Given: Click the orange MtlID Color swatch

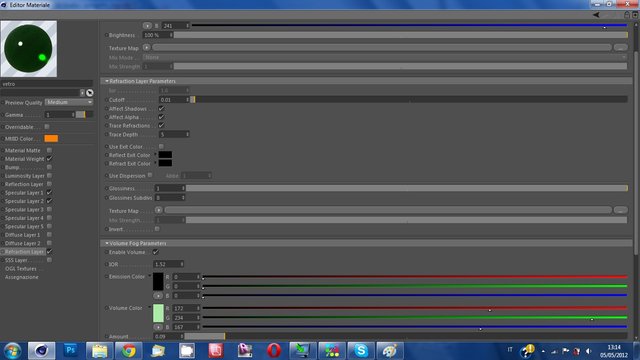Looking at the screenshot, I should coord(51,138).
